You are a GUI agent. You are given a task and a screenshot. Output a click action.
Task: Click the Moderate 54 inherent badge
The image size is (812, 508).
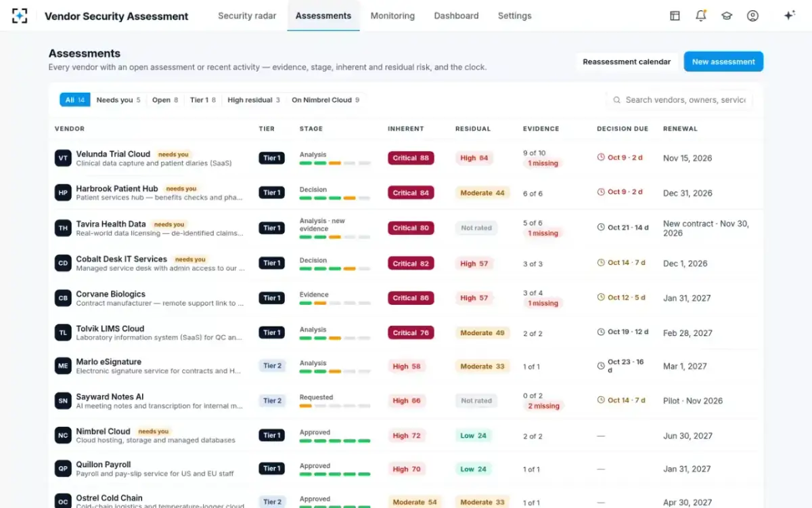415,502
